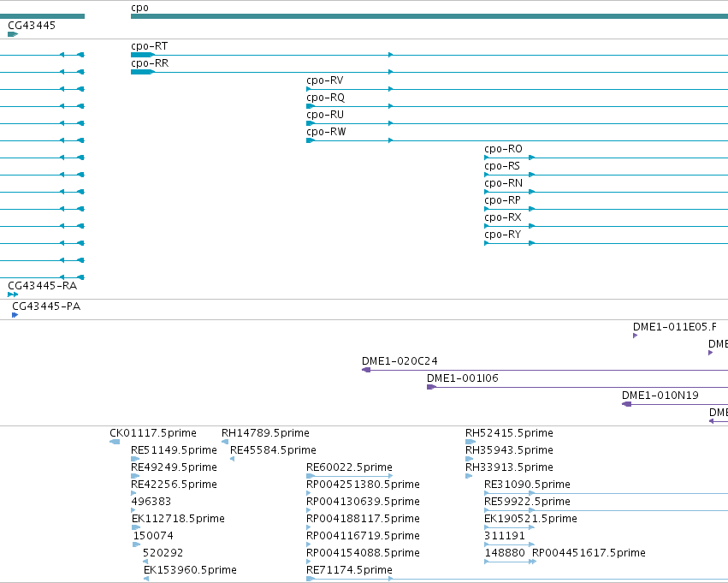Viewport: 728px width, 583px height.
Task: Click the DME1-020C24 purple end marker
Action: click(366, 370)
